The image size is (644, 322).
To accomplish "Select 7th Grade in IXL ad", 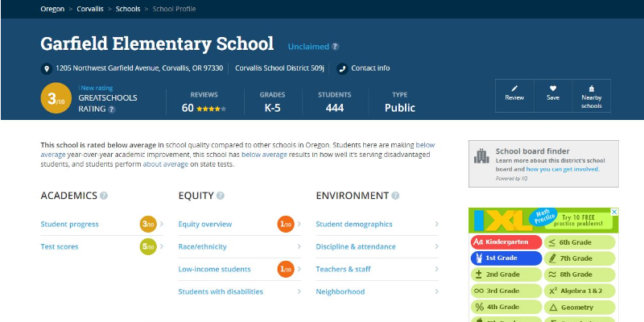I will (580, 258).
